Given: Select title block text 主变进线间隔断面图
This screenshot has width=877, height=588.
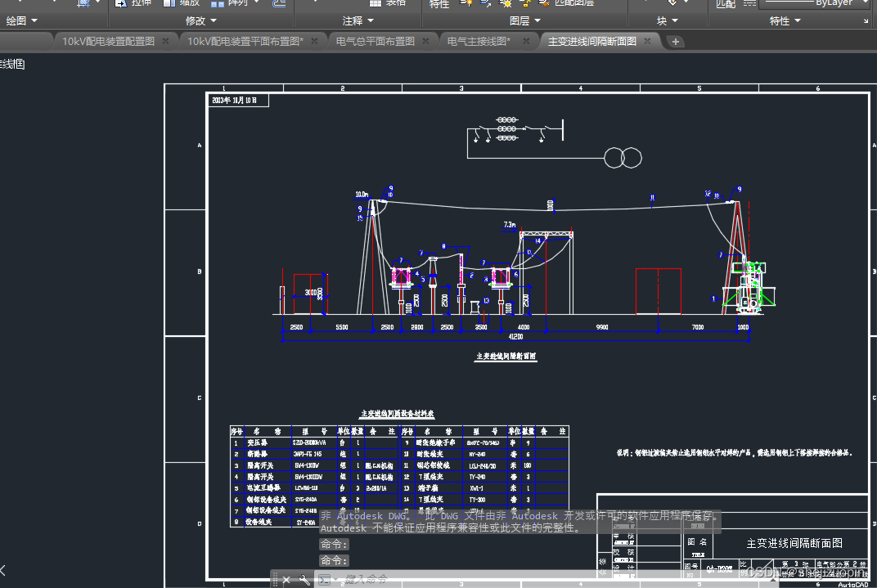Looking at the screenshot, I should point(794,543).
